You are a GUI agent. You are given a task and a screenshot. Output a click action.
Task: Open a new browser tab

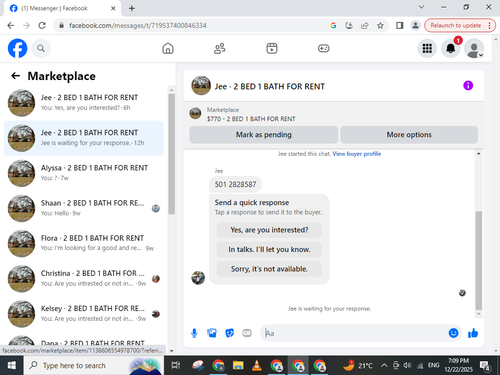coord(132,8)
